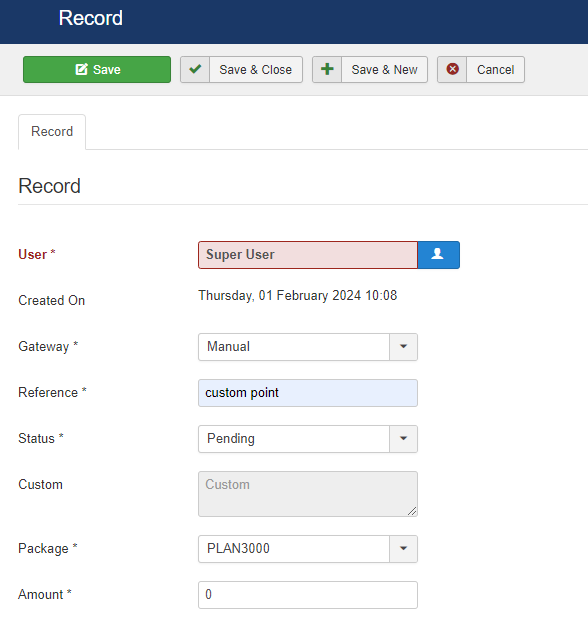Expand the Package dropdown arrow
588x642 pixels.
coord(403,549)
